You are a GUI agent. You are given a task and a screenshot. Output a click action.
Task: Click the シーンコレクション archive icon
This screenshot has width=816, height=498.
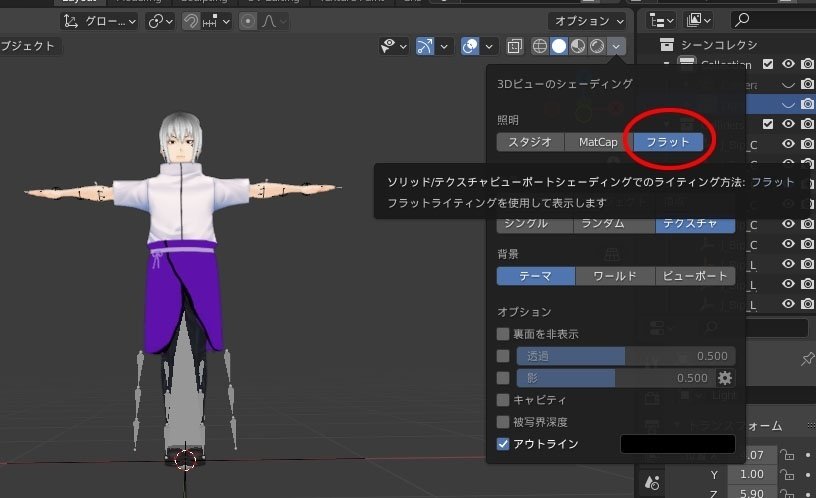(667, 45)
